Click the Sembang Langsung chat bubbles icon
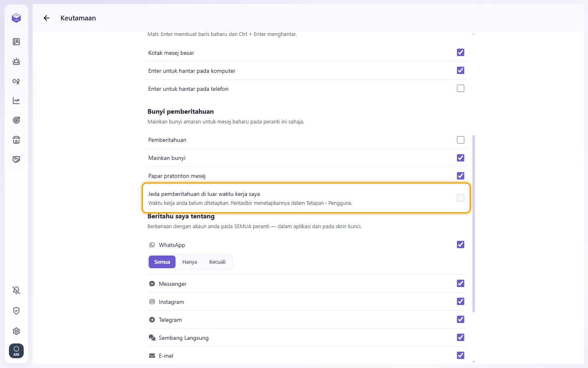Screen dimensions: 588x368 point(152,338)
